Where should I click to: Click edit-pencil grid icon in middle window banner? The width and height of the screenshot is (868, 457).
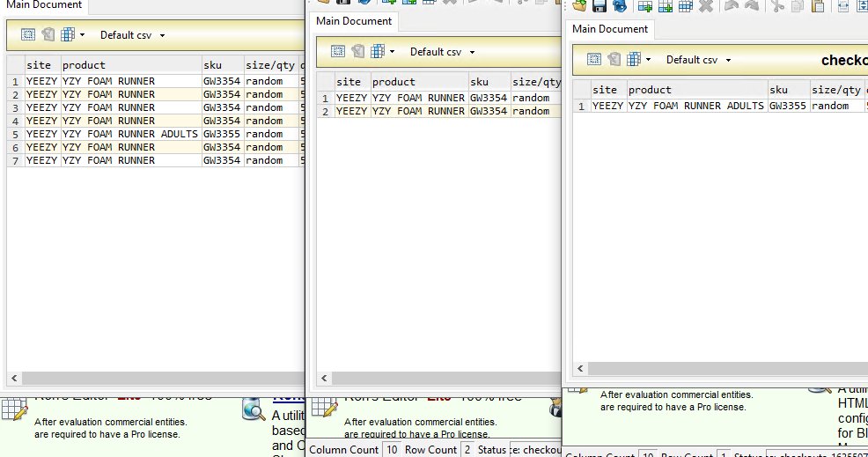pos(324,409)
